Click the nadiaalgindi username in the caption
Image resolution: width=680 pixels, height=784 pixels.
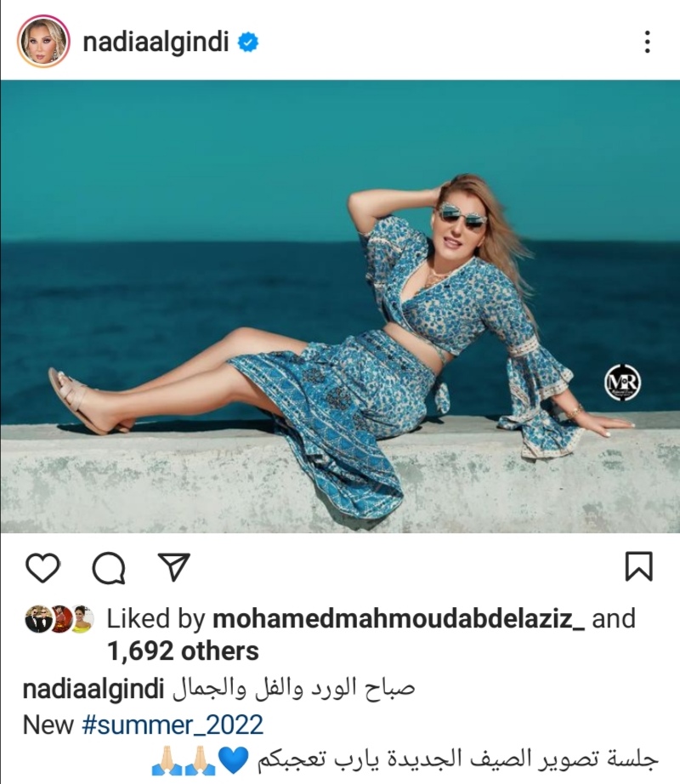click(93, 690)
